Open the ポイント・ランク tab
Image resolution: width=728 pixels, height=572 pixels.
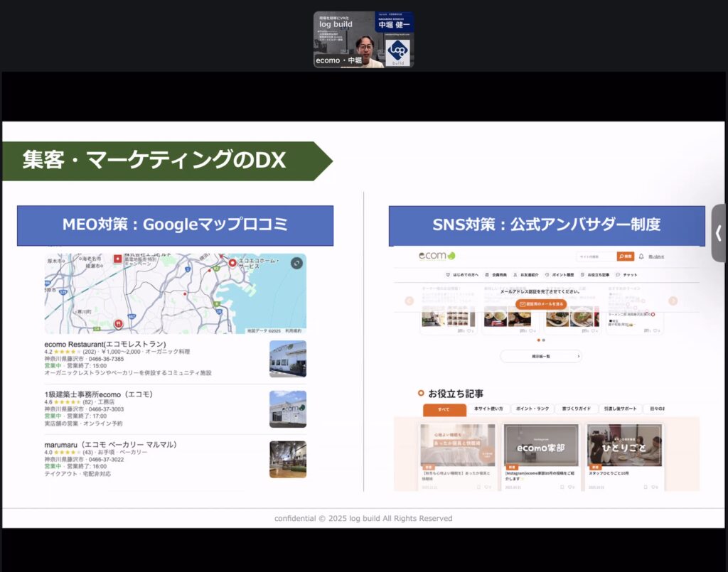click(x=532, y=409)
